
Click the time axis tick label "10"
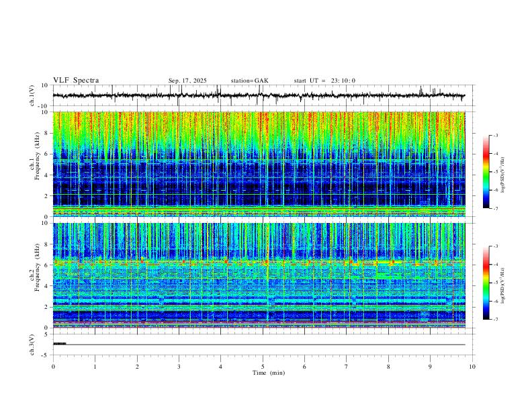point(472,367)
